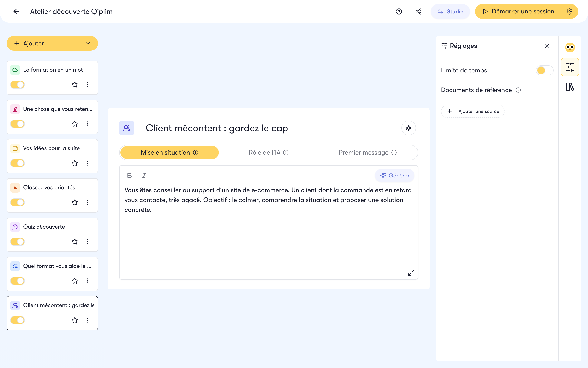This screenshot has width=588, height=368.
Task: Open options menu for Classez vos priorités
Action: click(x=88, y=202)
